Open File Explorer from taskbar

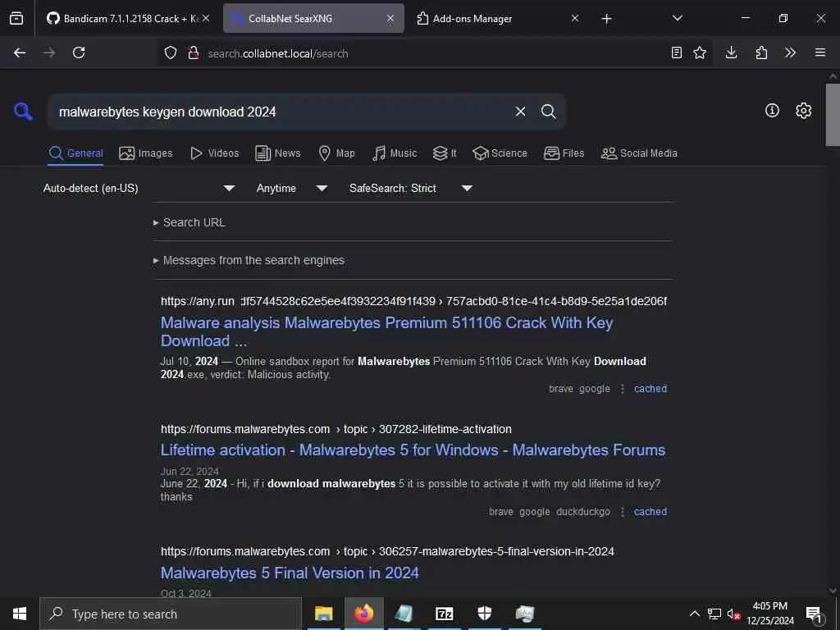[x=323, y=614]
